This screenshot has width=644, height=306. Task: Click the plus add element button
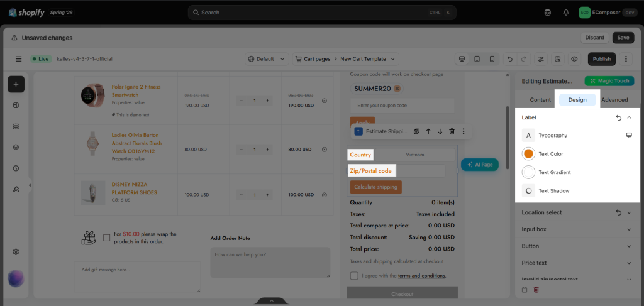click(16, 84)
